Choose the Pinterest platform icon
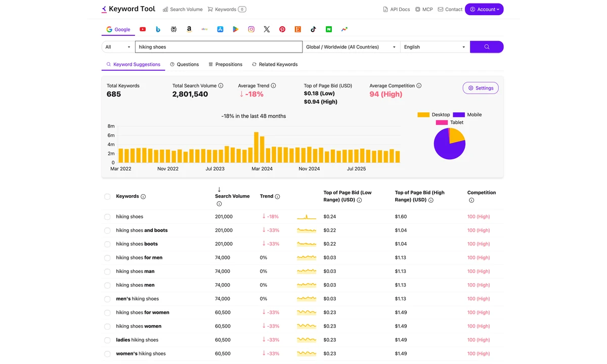 click(x=282, y=29)
